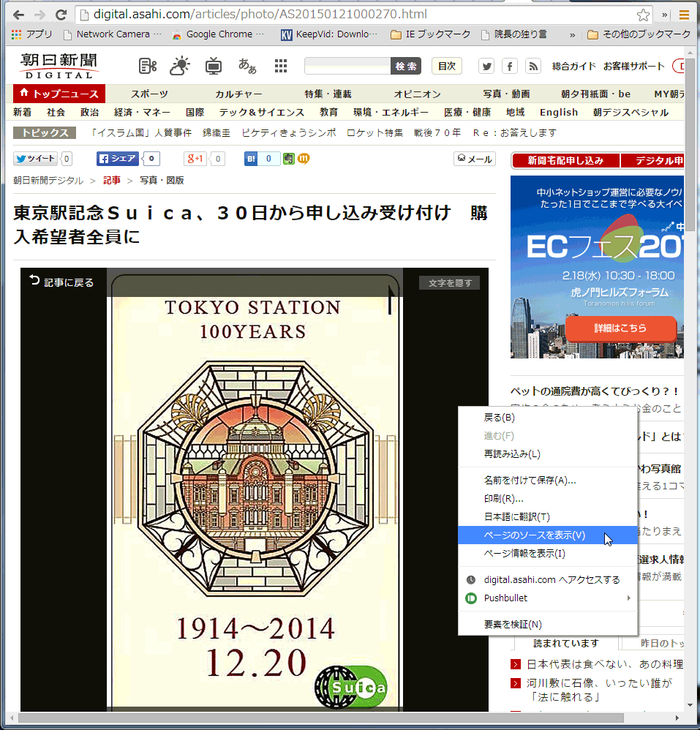Click the TV program icon
Viewport: 700px width, 730px height.
point(214,66)
